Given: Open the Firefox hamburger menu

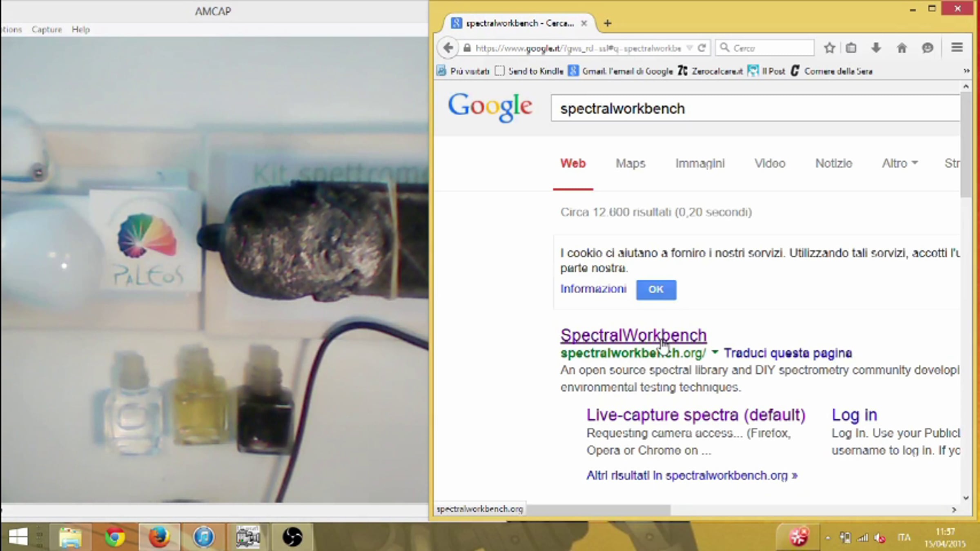Looking at the screenshot, I should click(x=957, y=47).
